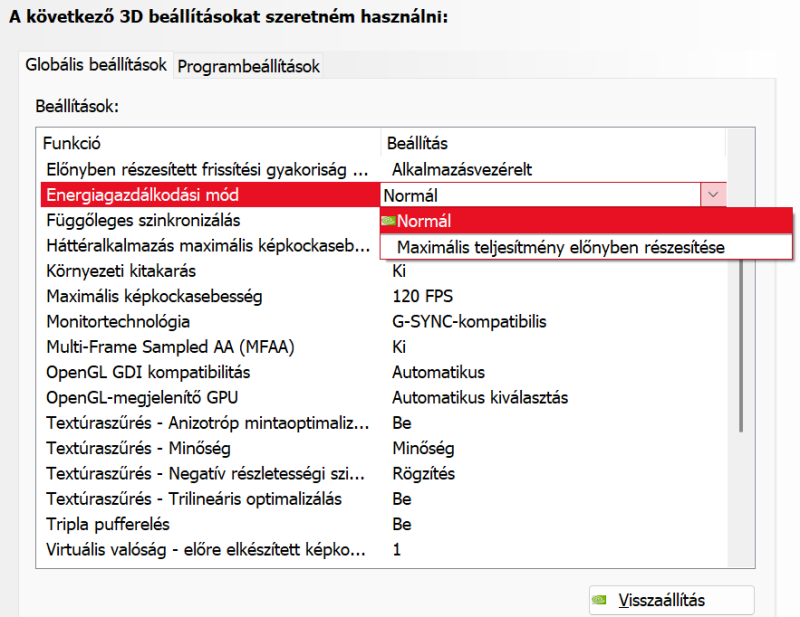
Task: Select Maximális teljesítmény előnyben részesítése option
Action: point(560,246)
